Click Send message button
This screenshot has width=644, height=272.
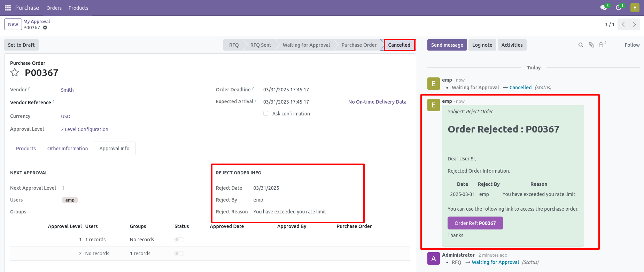[447, 45]
